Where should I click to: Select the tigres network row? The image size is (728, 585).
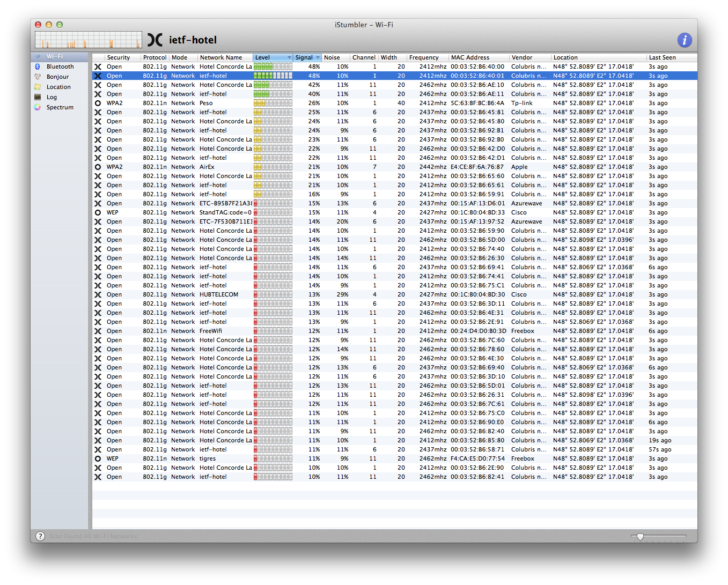(395, 458)
